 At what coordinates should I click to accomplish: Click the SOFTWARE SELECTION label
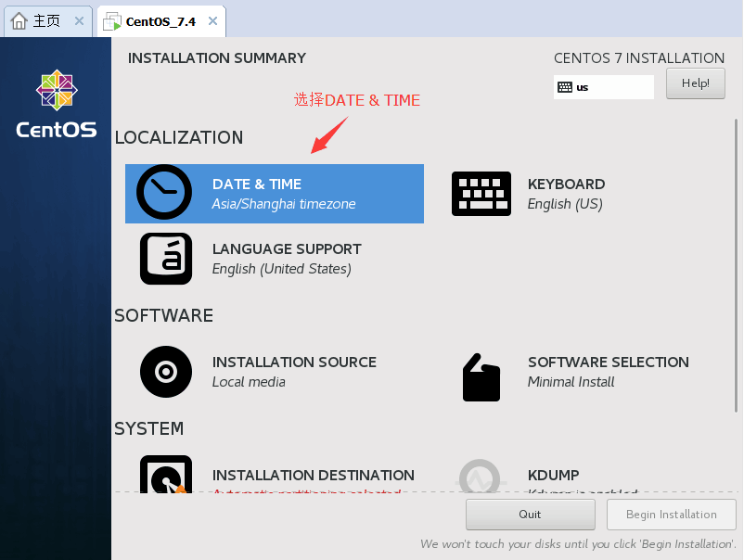609,363
